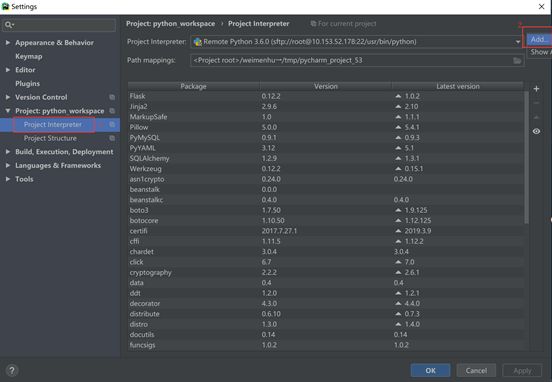Image resolution: width=552 pixels, height=382 pixels.
Task: Select the distribute package row
Action: tap(326, 314)
